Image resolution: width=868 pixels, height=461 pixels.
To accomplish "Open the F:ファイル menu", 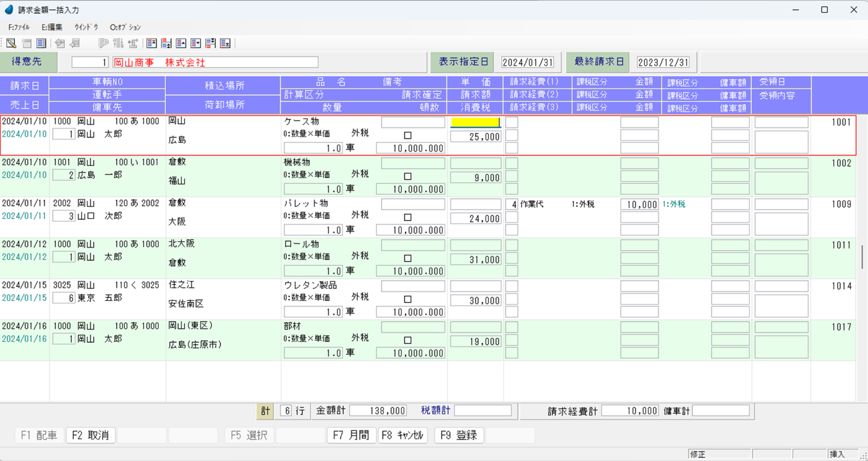I will pyautogui.click(x=19, y=27).
